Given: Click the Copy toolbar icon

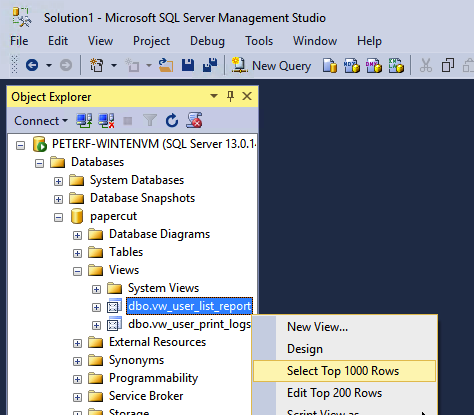Looking at the screenshot, I should click(448, 65).
